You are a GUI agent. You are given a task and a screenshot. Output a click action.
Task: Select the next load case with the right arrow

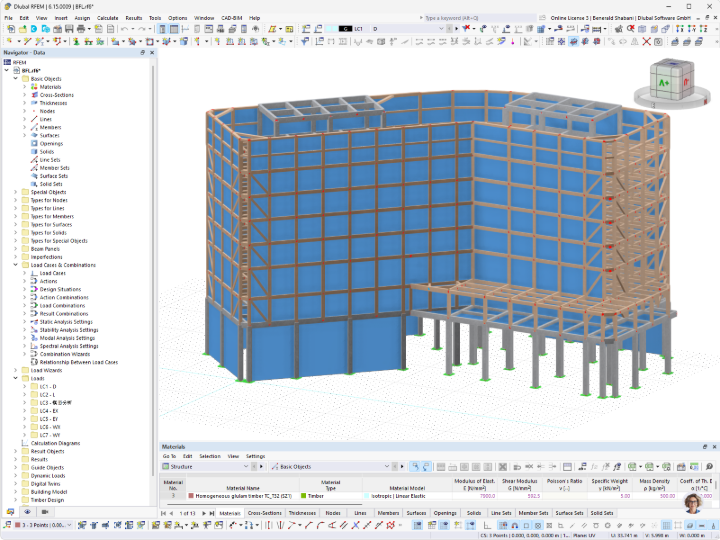coord(456,28)
